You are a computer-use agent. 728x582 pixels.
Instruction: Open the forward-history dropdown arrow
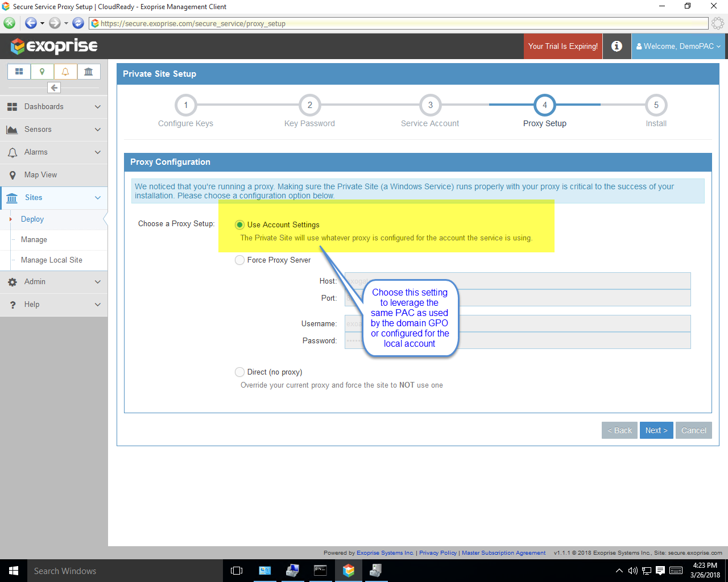point(66,23)
